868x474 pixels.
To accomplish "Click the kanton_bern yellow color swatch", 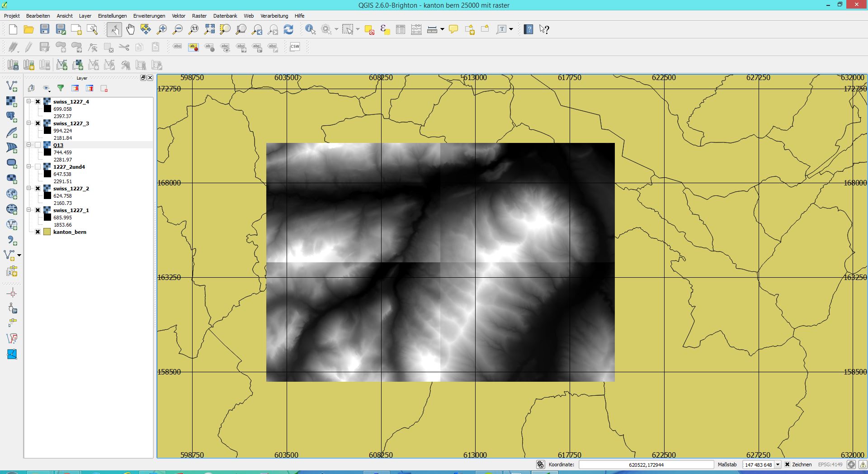I will pyautogui.click(x=47, y=232).
